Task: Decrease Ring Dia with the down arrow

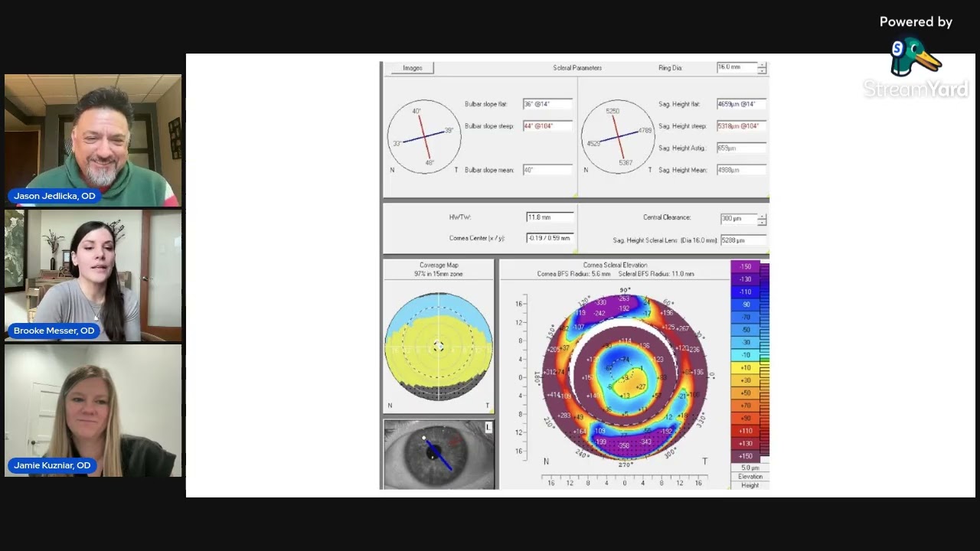Action: point(762,70)
